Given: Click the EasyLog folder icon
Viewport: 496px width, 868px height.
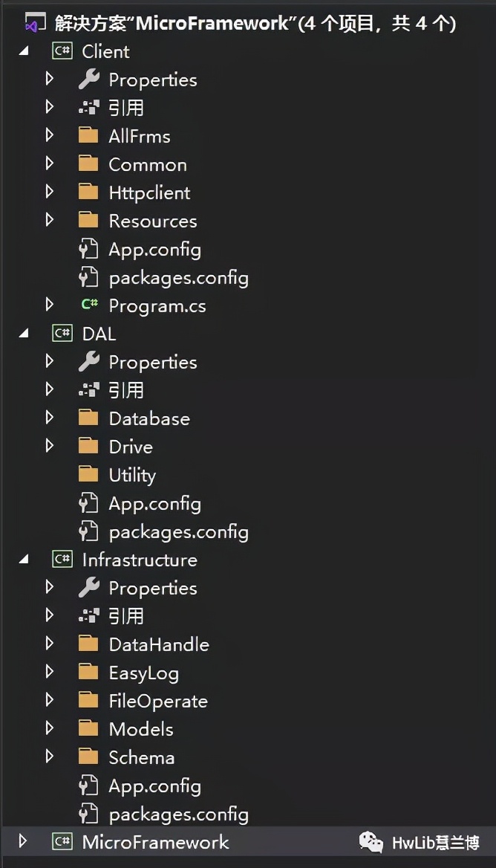Looking at the screenshot, I should [x=88, y=673].
